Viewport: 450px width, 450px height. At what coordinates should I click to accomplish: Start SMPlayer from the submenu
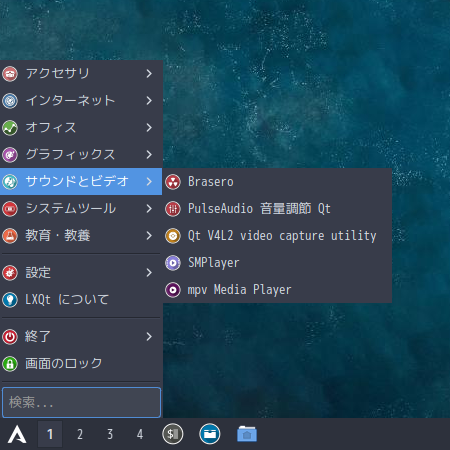(x=277, y=263)
